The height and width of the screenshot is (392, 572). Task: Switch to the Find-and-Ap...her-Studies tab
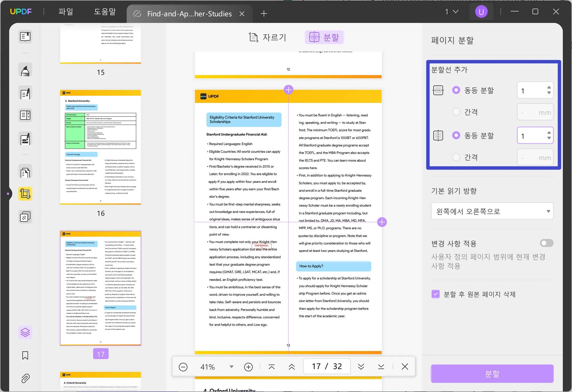click(x=189, y=14)
